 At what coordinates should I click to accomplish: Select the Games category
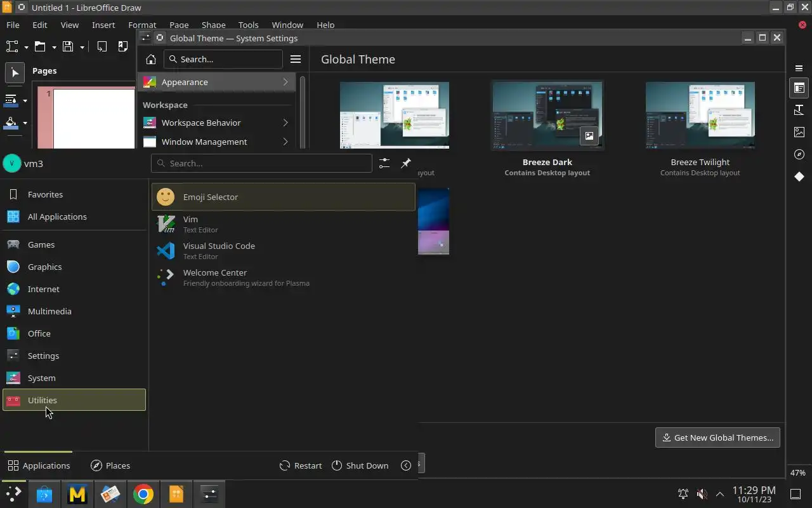tap(74, 244)
